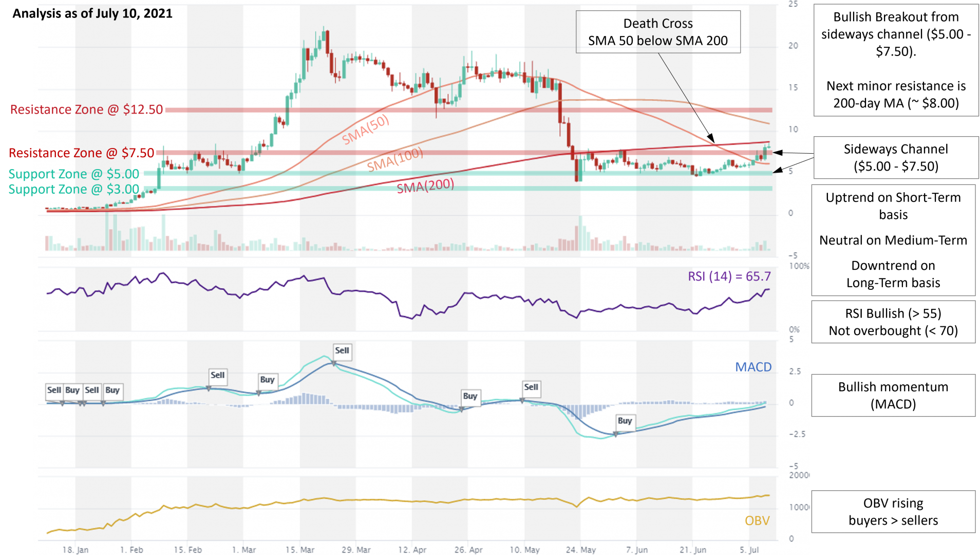This screenshot has width=980, height=555.
Task: Click the 15. Mar date axis label
Action: (300, 550)
